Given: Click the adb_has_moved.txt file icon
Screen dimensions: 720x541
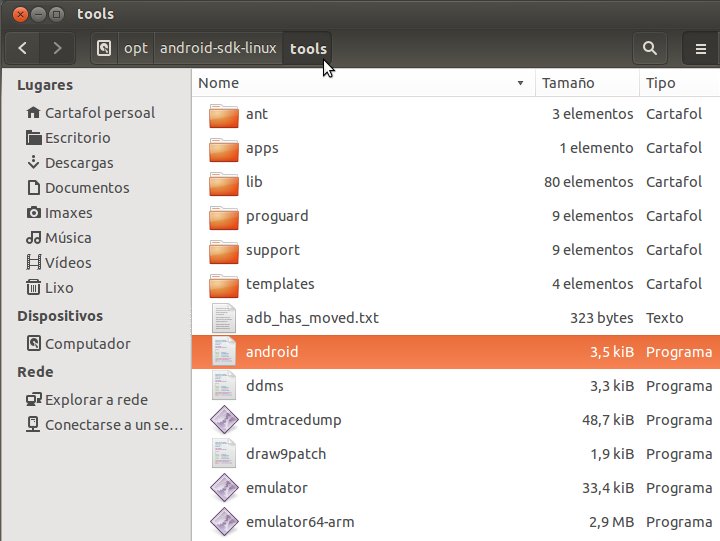Looking at the screenshot, I should pyautogui.click(x=224, y=318).
